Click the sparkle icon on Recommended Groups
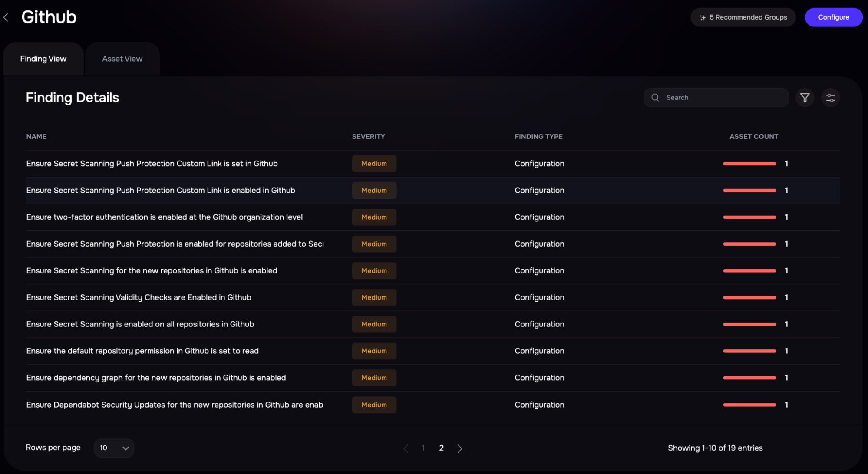 click(703, 17)
